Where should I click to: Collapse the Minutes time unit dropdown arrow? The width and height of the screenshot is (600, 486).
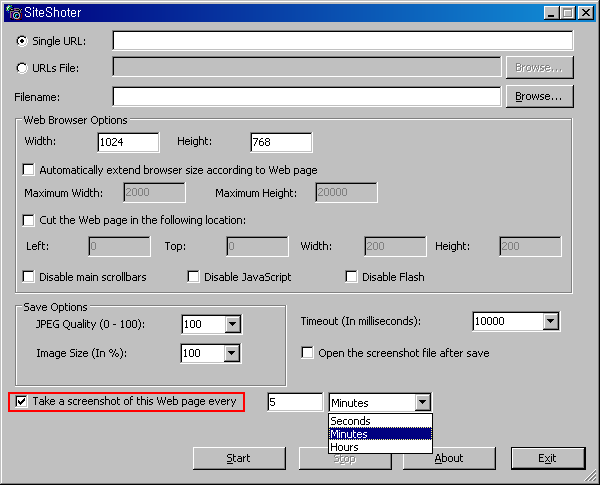422,402
